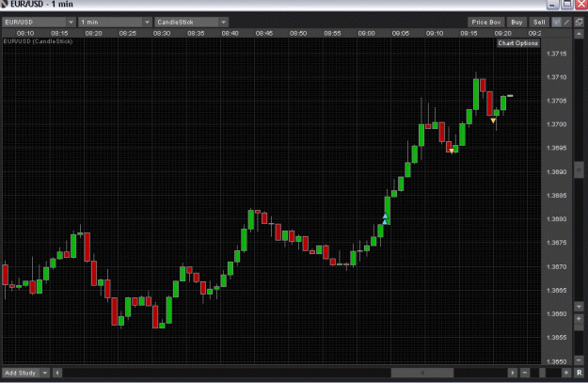Click the 08:30 time axis label
The width and height of the screenshot is (588, 383).
(x=162, y=33)
